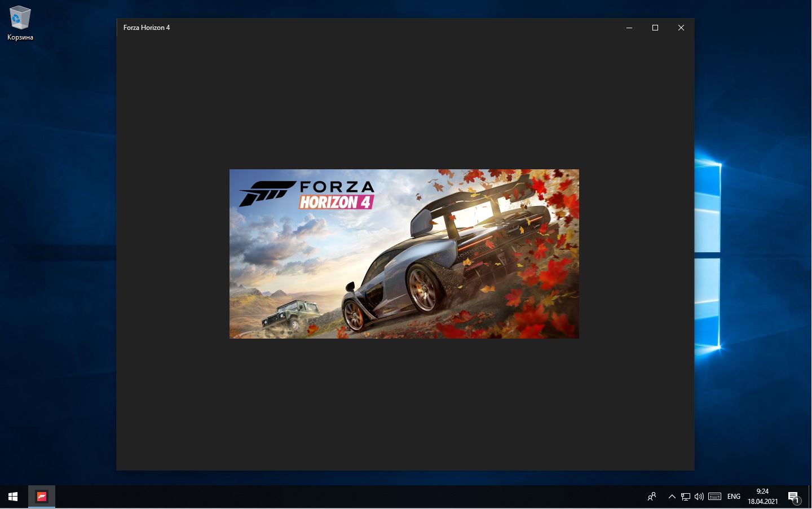Viewport: 812px width, 509px height.
Task: Minimize the Forza Horizon 4 window
Action: pyautogui.click(x=629, y=28)
